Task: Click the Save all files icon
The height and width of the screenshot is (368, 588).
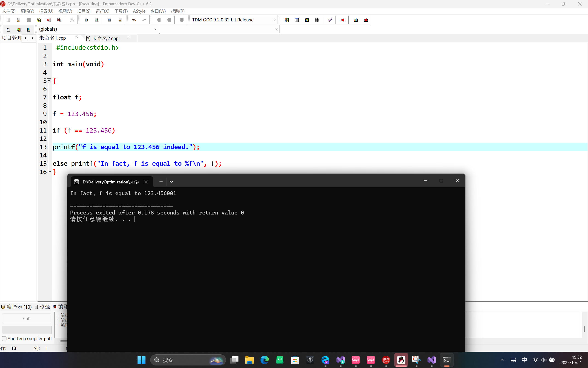Action: 39,20
